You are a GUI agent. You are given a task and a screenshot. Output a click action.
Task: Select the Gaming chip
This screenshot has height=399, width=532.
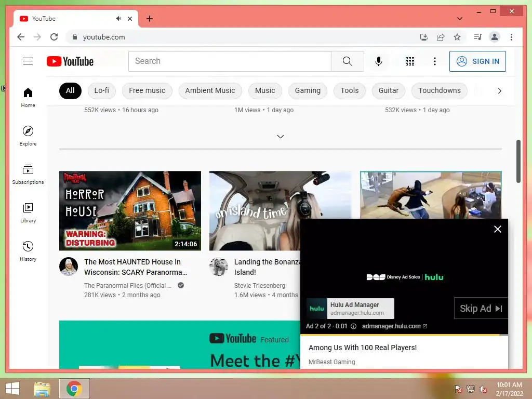[308, 90]
